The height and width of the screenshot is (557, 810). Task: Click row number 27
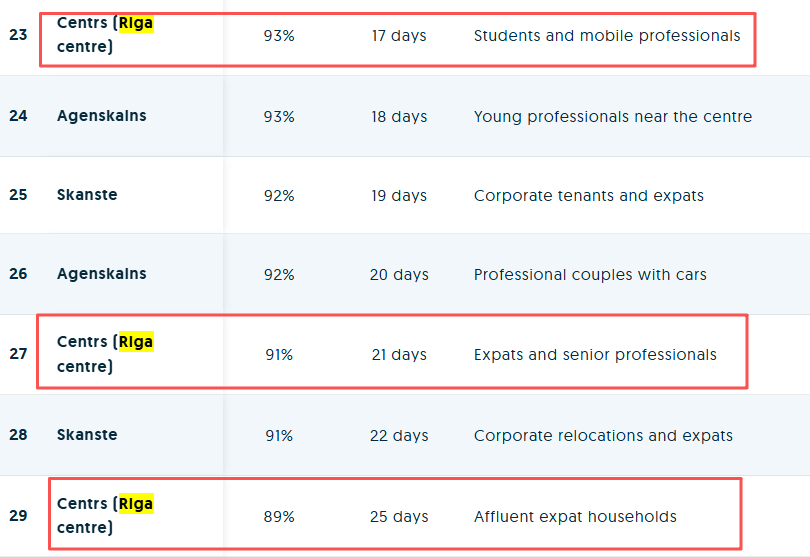coord(18,354)
